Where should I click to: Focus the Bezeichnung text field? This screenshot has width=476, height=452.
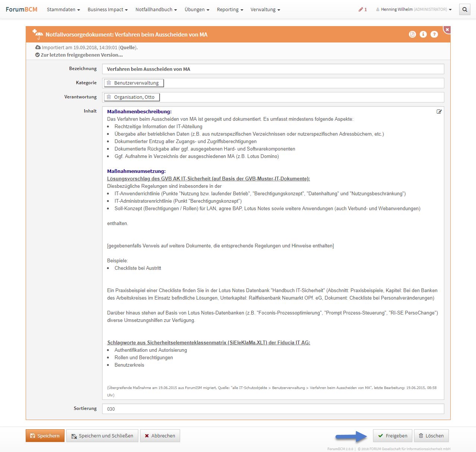point(273,69)
